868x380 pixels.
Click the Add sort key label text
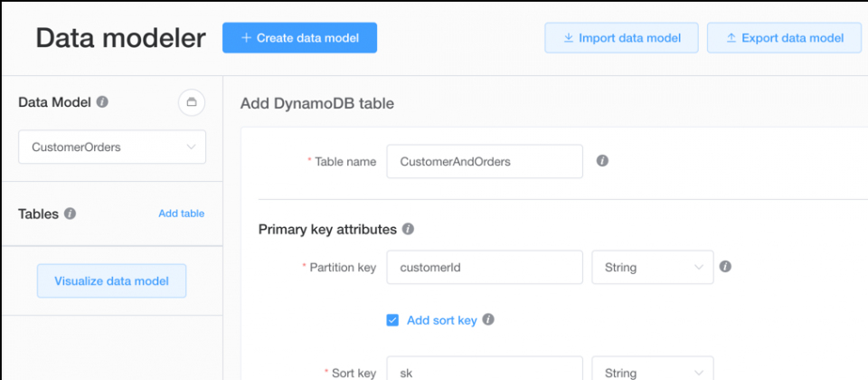[442, 320]
